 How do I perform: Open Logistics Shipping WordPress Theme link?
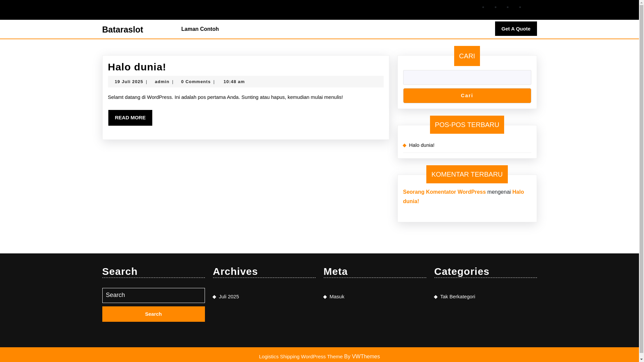tap(301, 357)
